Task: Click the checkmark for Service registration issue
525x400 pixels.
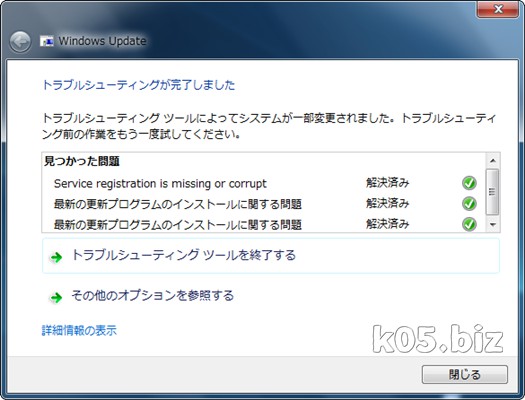Action: click(x=469, y=183)
